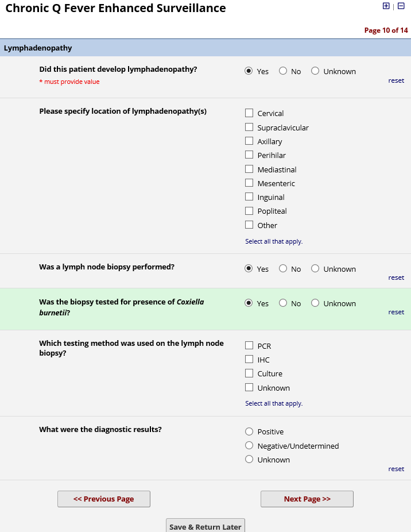Reset the lymph node biopsy answer
This screenshot has height=532, width=411.
(396, 277)
